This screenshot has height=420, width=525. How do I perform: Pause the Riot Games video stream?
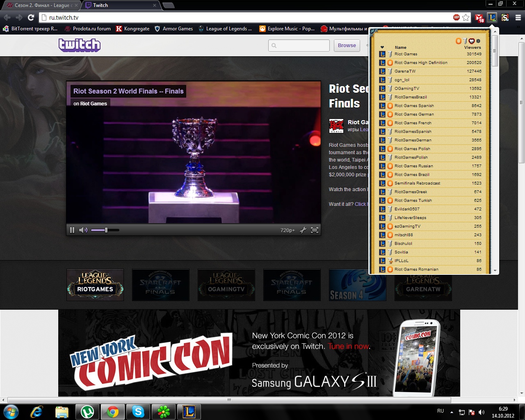pos(72,230)
